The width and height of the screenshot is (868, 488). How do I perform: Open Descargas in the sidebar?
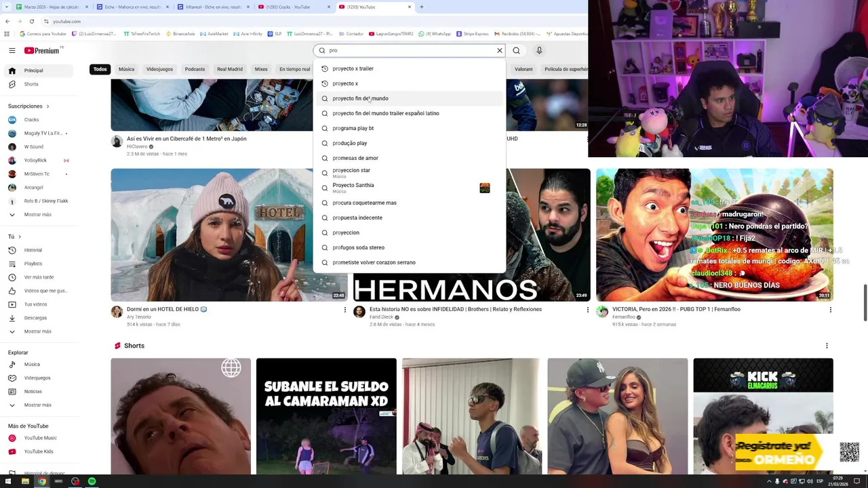(x=37, y=318)
